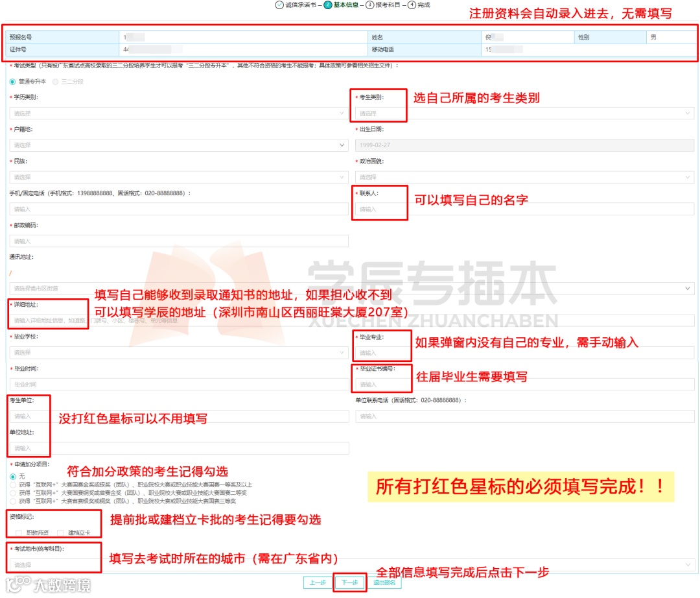Viewport: 700px width, 598px height.
Task: Click the checkmark icon of step 诚信承诺书
Action: click(x=279, y=5)
